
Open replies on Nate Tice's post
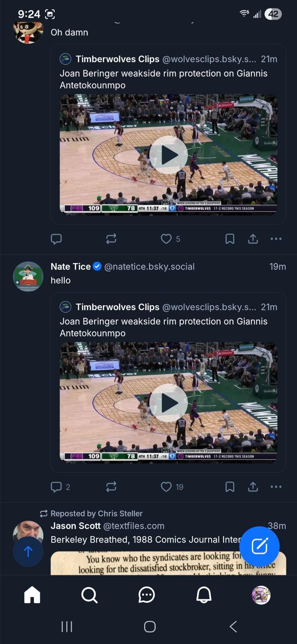56,487
